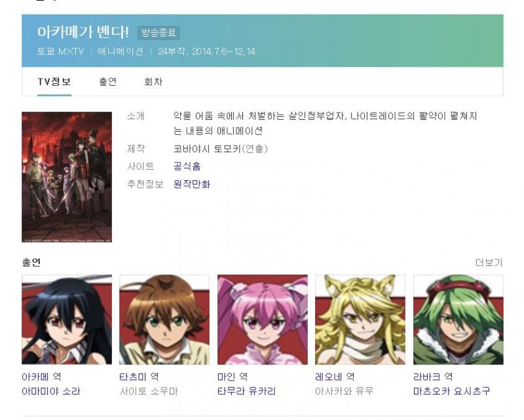The width and height of the screenshot is (524, 420).
Task: Open voice actor 타무라 유카리 link
Action: point(246,391)
